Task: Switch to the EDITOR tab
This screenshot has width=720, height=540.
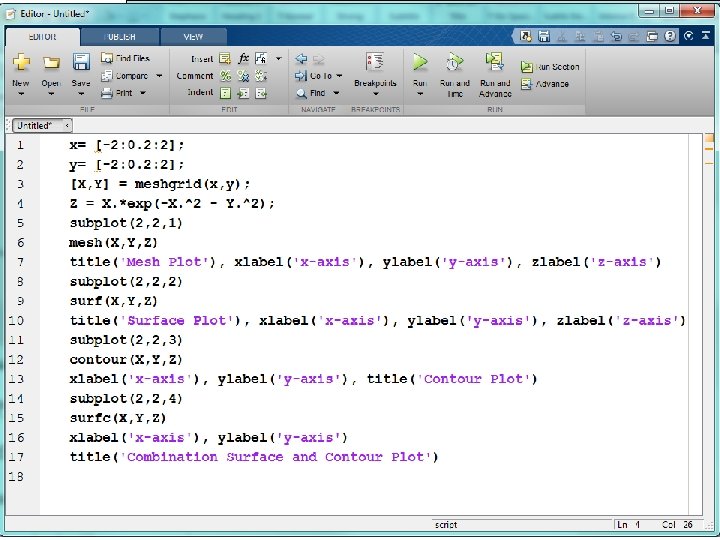Action: click(42, 37)
